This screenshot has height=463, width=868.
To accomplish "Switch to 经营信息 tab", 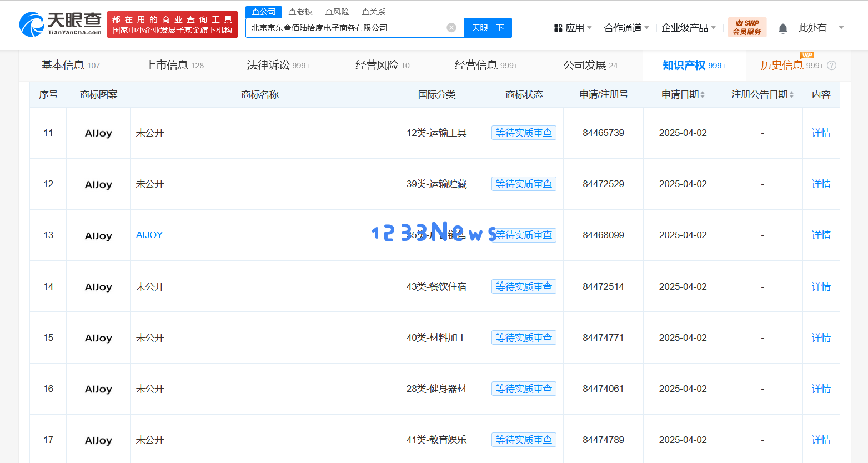I will pyautogui.click(x=486, y=66).
